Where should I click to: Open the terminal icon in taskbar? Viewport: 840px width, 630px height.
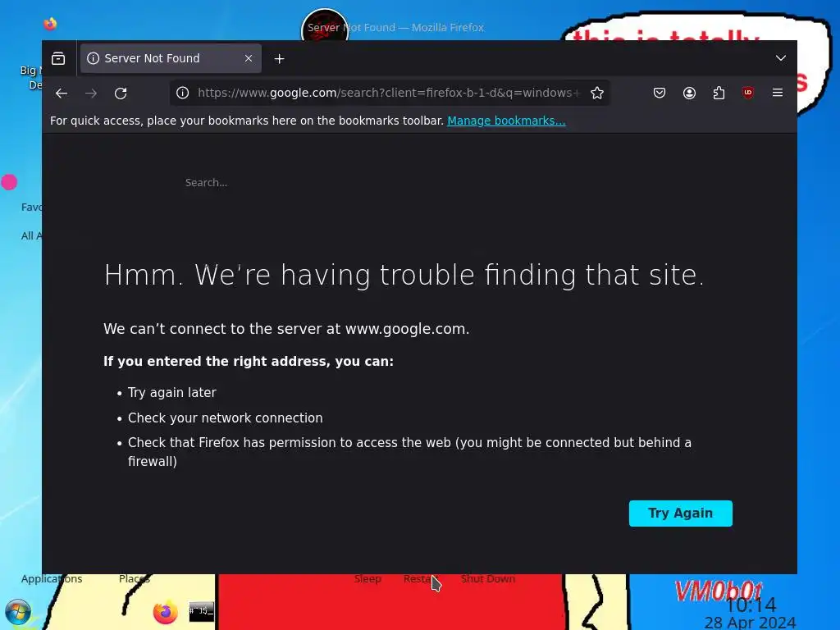202,611
